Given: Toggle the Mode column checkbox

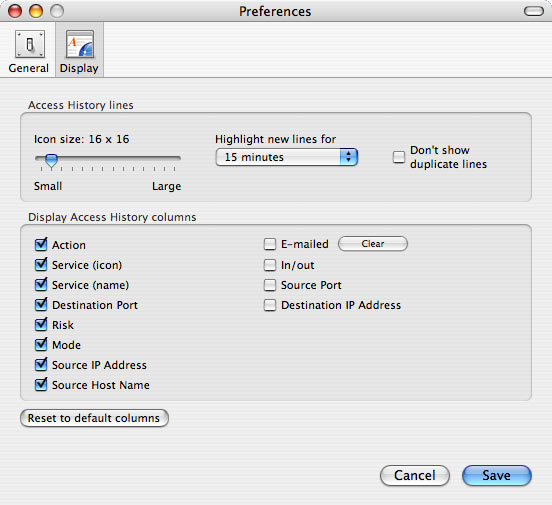Looking at the screenshot, I should tap(41, 344).
